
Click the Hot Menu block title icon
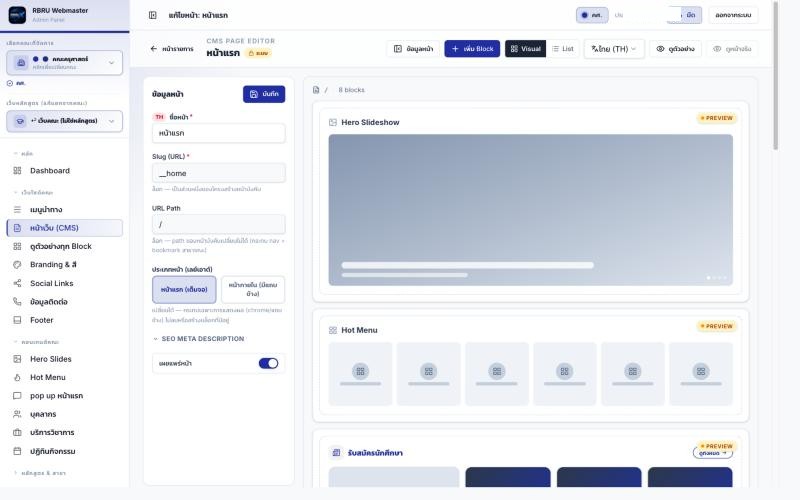tap(333, 330)
